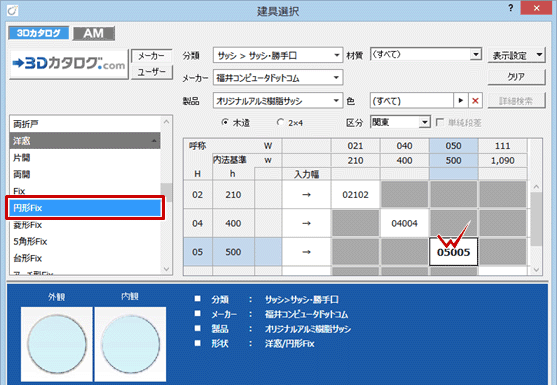
Task: Click the color picker arrow icon
Action: (461, 101)
